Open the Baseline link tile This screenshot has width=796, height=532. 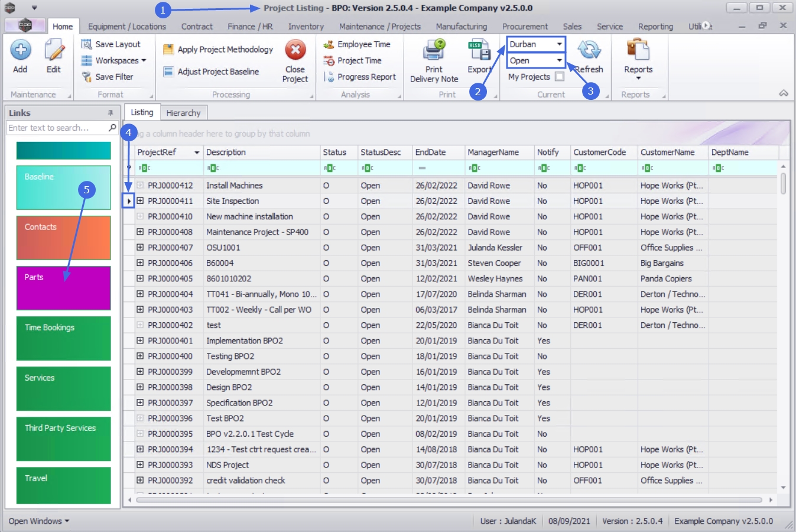click(x=64, y=187)
